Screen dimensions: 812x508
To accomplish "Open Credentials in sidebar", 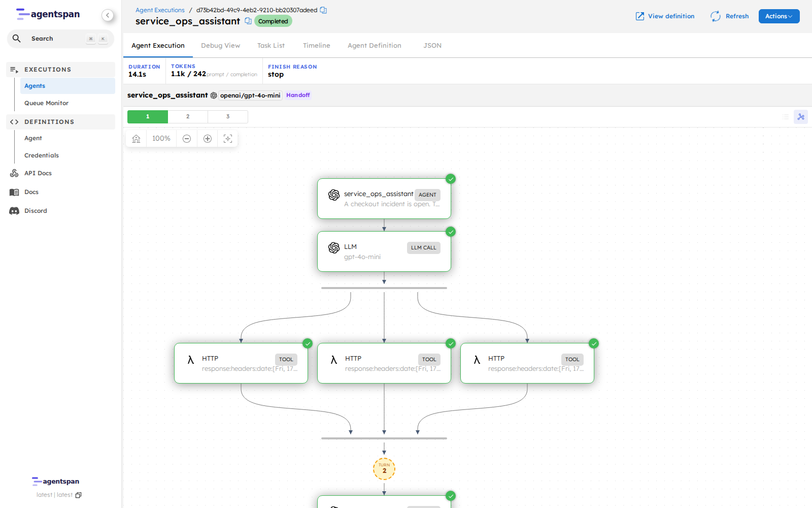I will (x=67, y=155).
